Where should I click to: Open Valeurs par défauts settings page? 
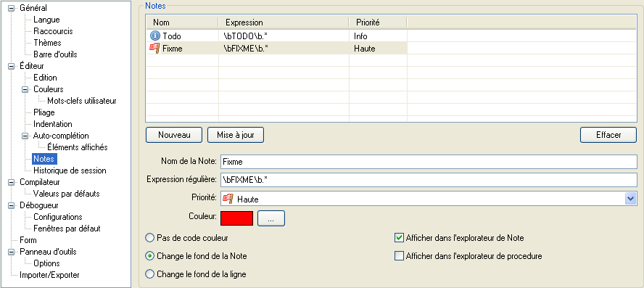(x=67, y=194)
